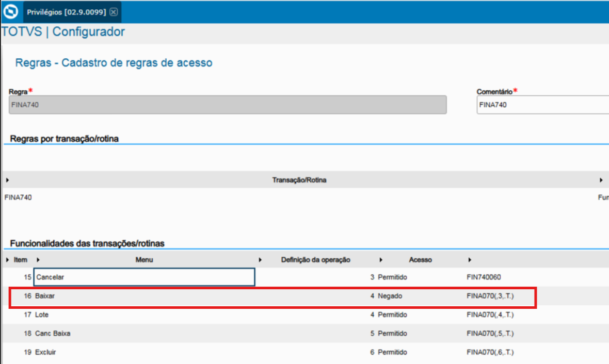Click the FINA070(,6,.T.) function cell
609x364 pixels.
click(x=490, y=352)
